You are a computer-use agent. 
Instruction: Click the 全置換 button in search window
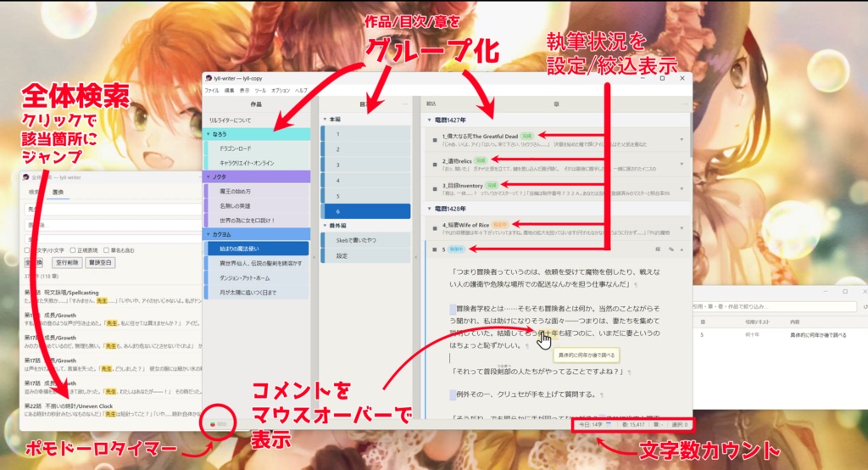pos(33,263)
